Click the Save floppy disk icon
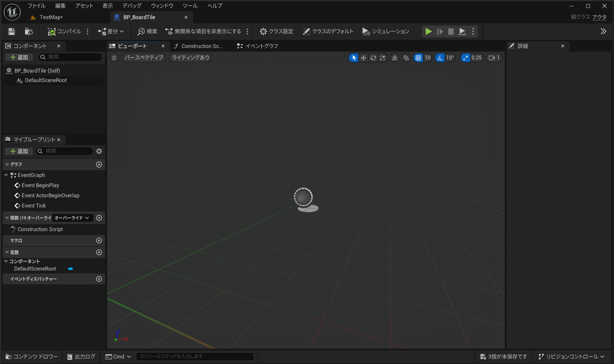The width and height of the screenshot is (614, 364). [x=12, y=31]
